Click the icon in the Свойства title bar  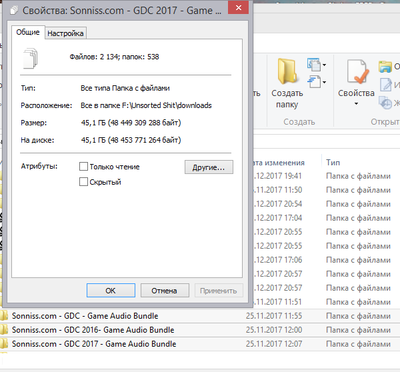(14, 11)
